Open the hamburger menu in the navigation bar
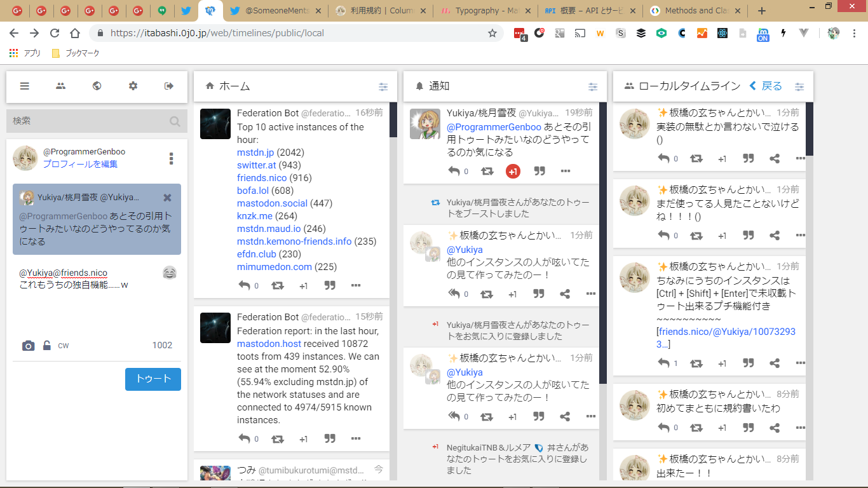 [x=25, y=86]
